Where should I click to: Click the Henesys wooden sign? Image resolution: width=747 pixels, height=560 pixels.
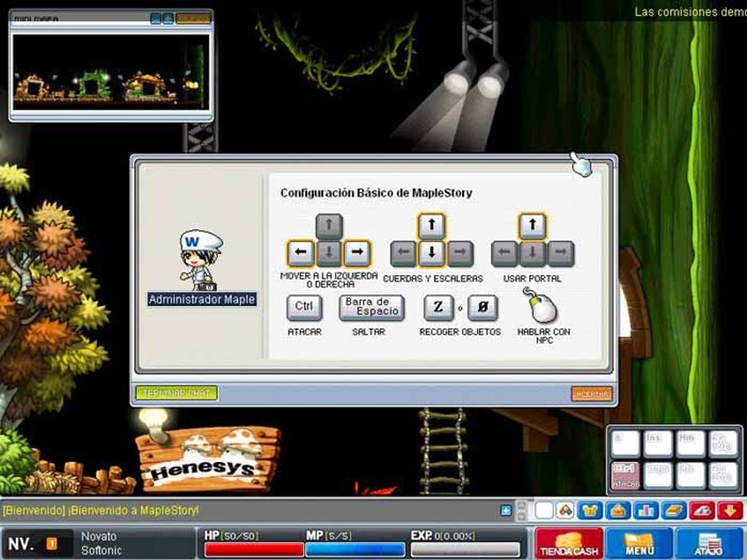tap(207, 460)
